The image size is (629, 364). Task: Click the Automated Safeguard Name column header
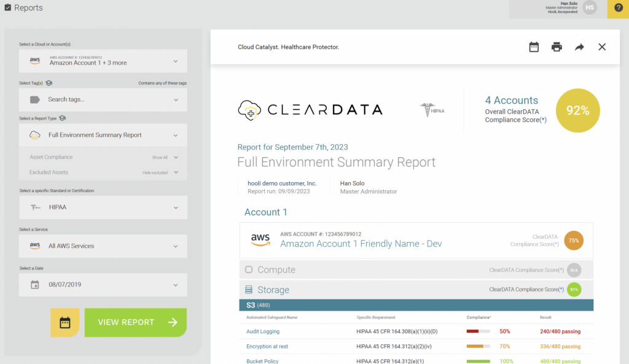(x=272, y=317)
